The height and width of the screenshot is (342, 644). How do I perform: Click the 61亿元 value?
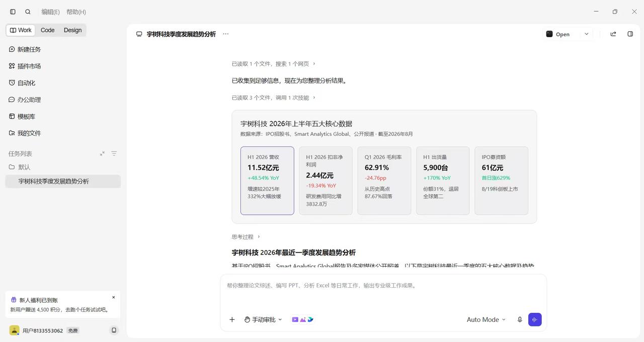493,167
